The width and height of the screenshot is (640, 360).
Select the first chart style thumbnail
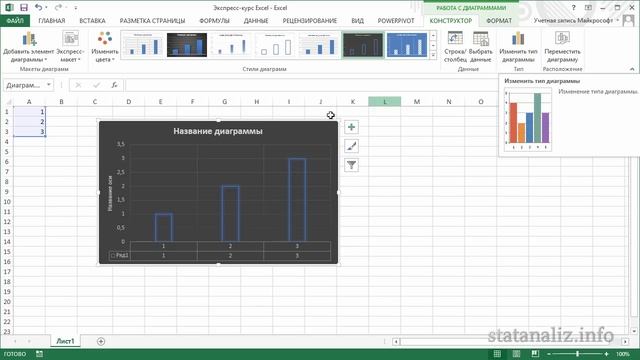(143, 45)
